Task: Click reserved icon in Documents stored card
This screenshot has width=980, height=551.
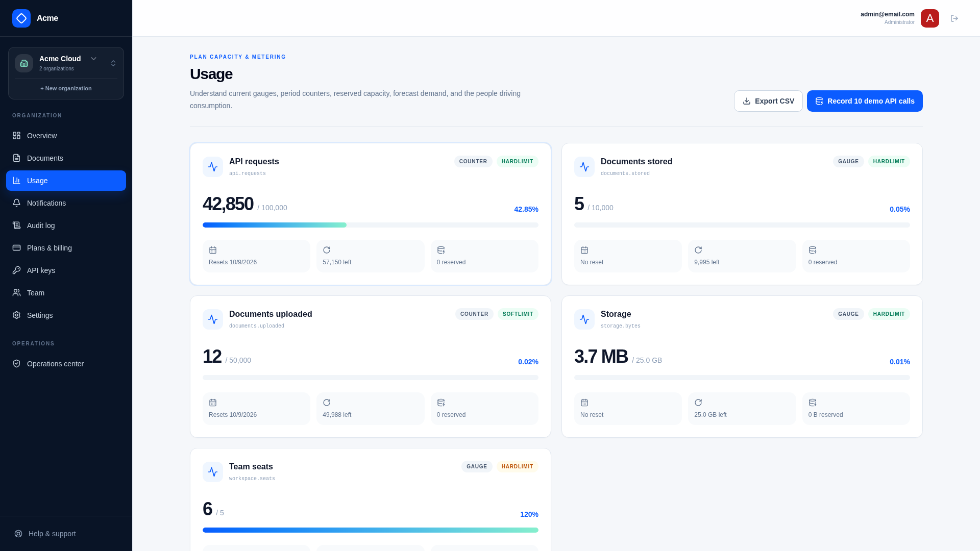Action: (x=813, y=250)
